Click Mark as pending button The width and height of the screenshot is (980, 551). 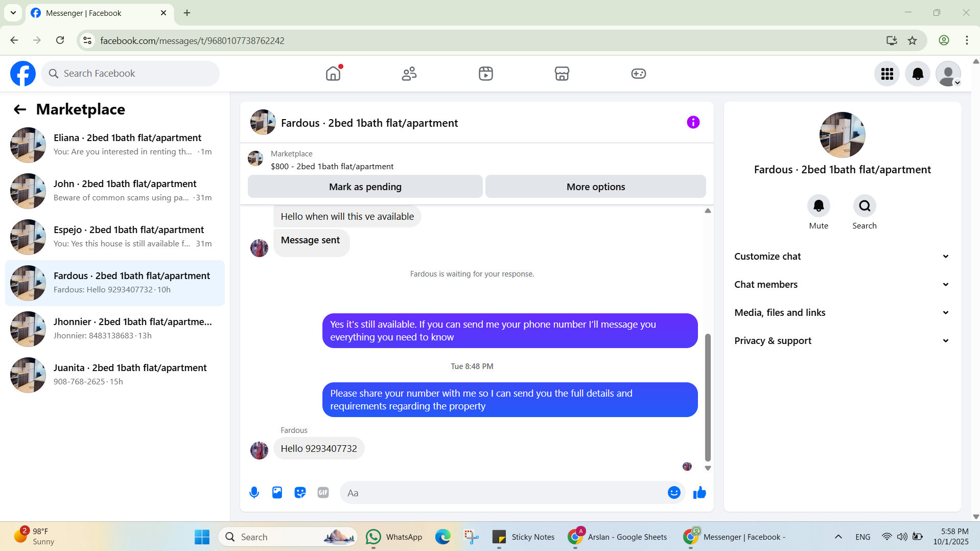point(365,187)
